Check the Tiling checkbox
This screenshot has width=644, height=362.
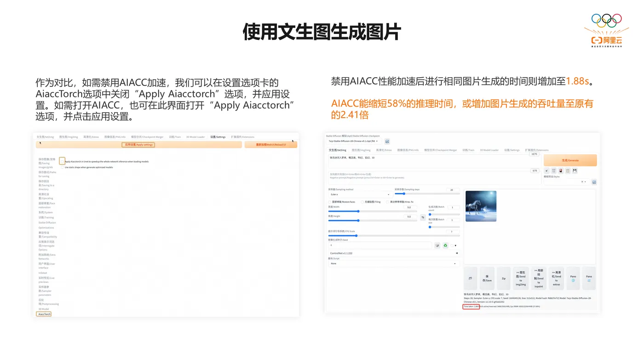pyautogui.click(x=362, y=202)
